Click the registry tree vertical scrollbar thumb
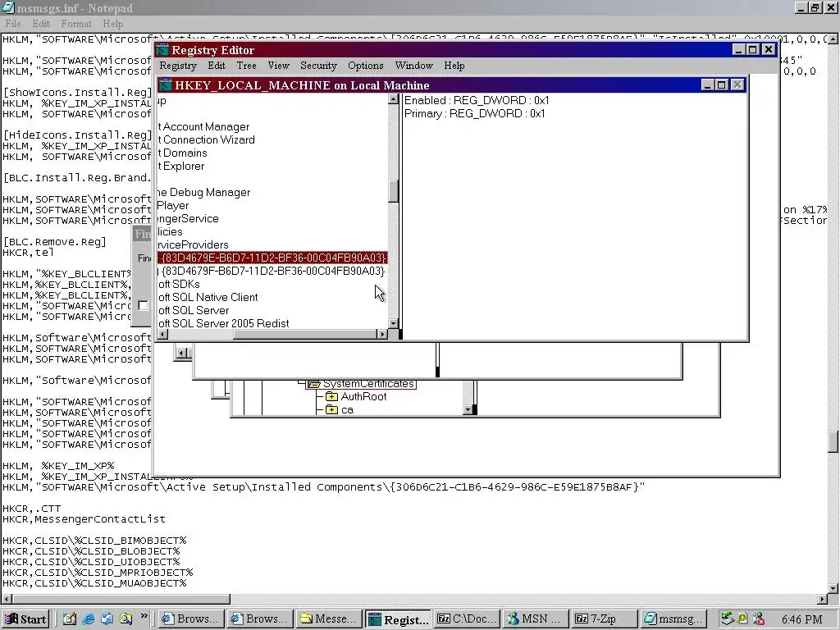Image resolution: width=840 pixels, height=630 pixels. (393, 191)
